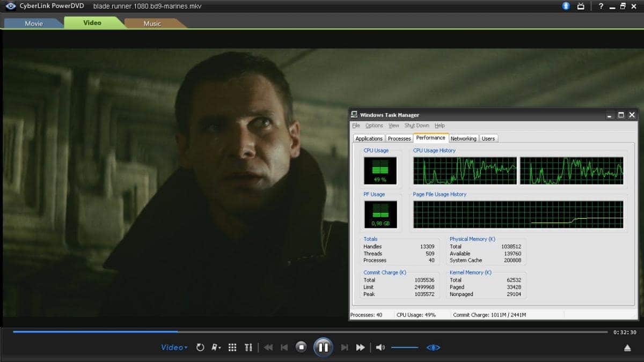Viewport: 644px width, 362px height.
Task: Click the status bar 'Processes: 40' text
Action: [x=367, y=315]
